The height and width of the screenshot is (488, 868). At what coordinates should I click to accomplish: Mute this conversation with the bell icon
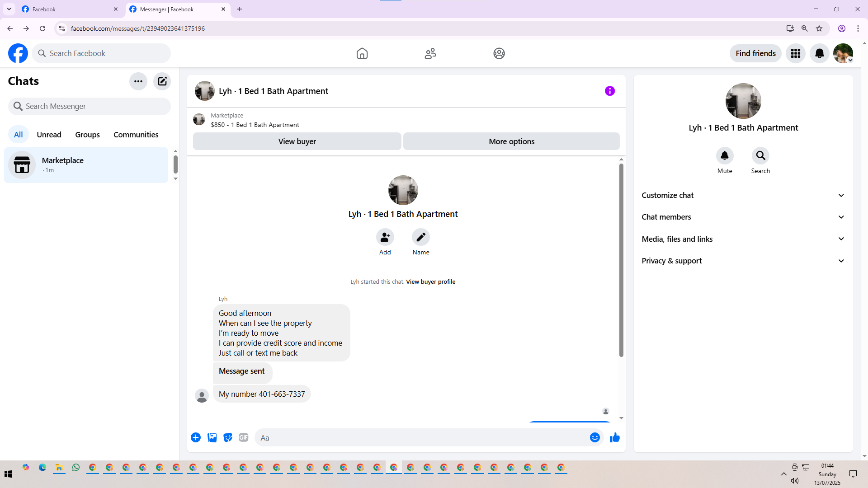point(724,156)
